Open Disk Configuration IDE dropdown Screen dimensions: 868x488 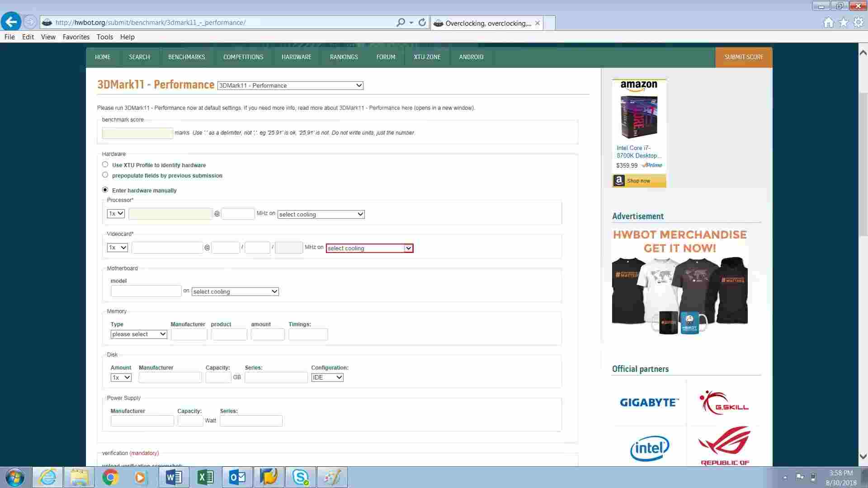(x=327, y=377)
